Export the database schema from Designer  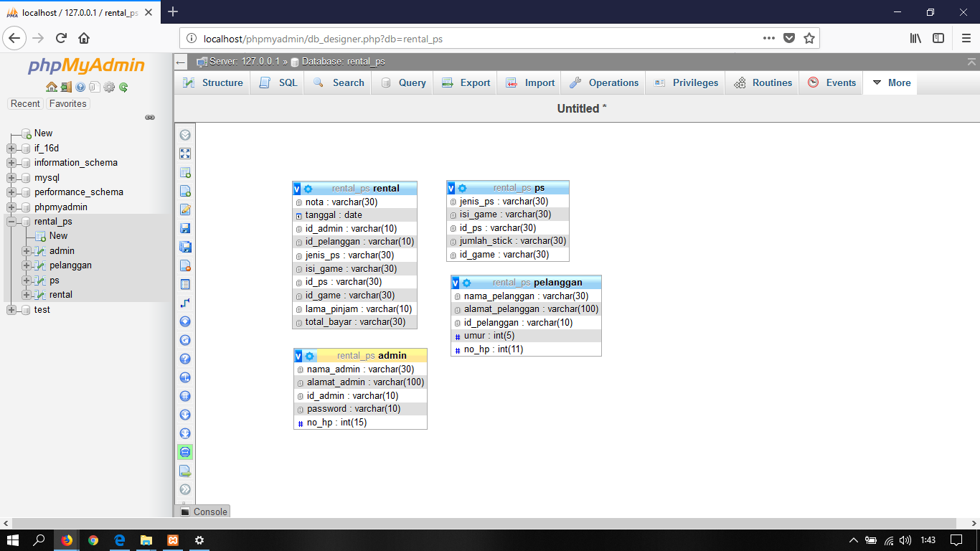[185, 471]
